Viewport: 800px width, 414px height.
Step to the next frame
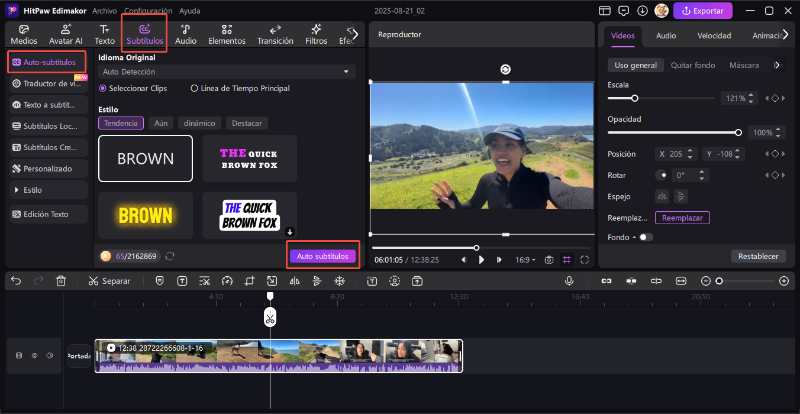pyautogui.click(x=499, y=260)
